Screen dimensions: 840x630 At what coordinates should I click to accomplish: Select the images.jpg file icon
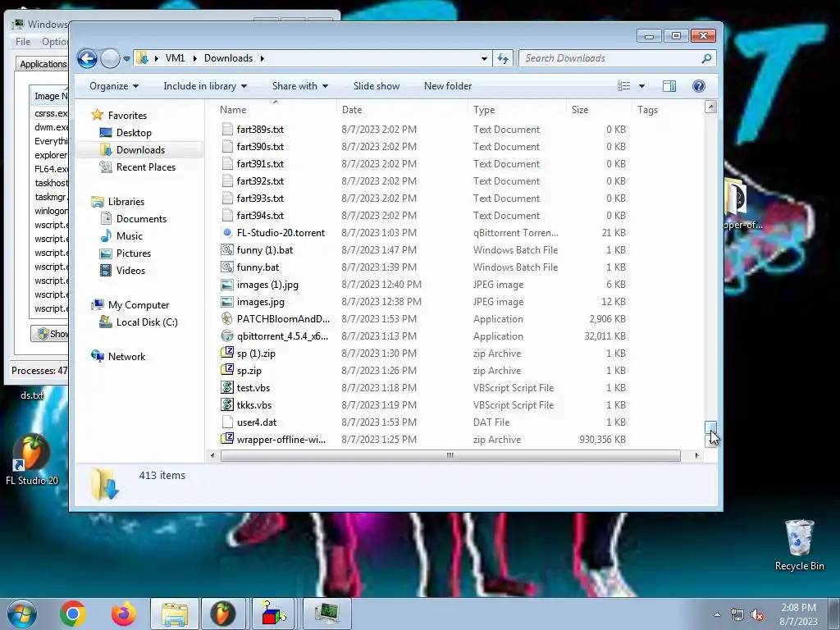(x=227, y=302)
